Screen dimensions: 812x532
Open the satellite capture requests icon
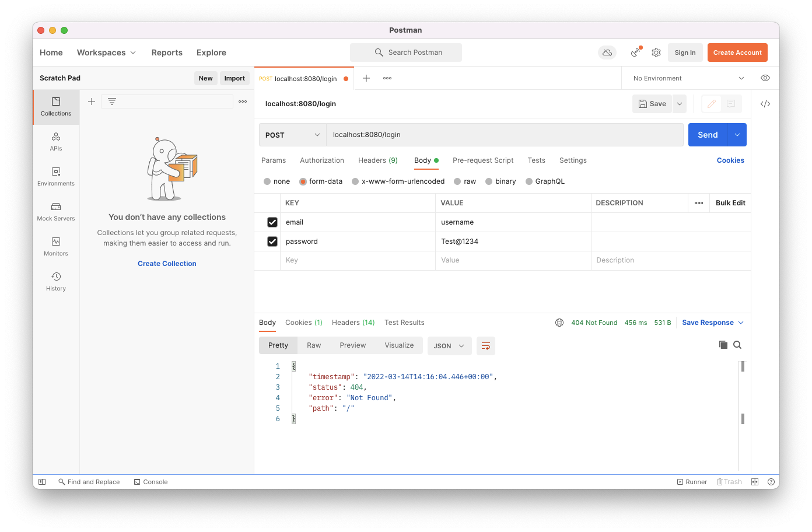(636, 52)
